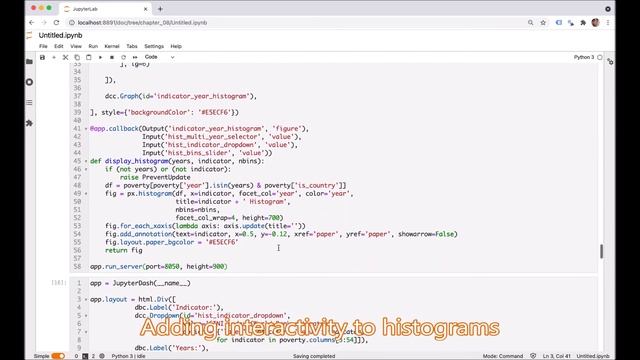Viewport: 640px width, 360px height.
Task: Click Ln 3, Col 41 status entry
Action: (556, 356)
